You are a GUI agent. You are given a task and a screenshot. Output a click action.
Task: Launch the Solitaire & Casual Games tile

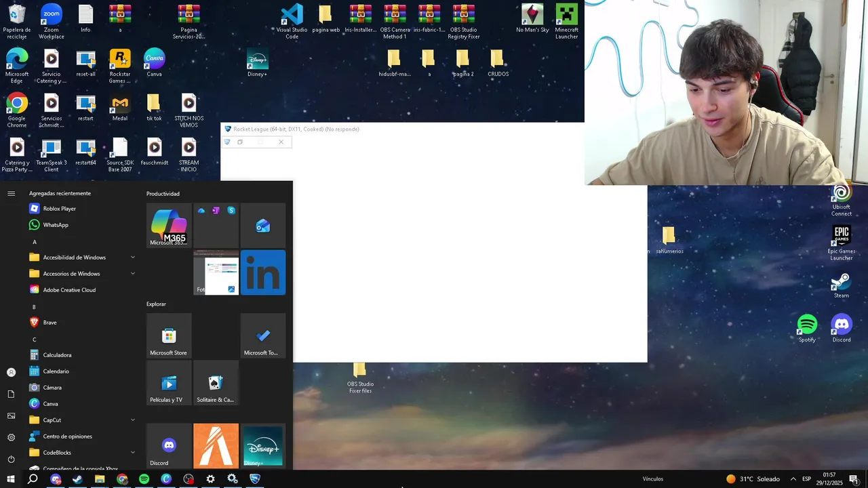216,383
